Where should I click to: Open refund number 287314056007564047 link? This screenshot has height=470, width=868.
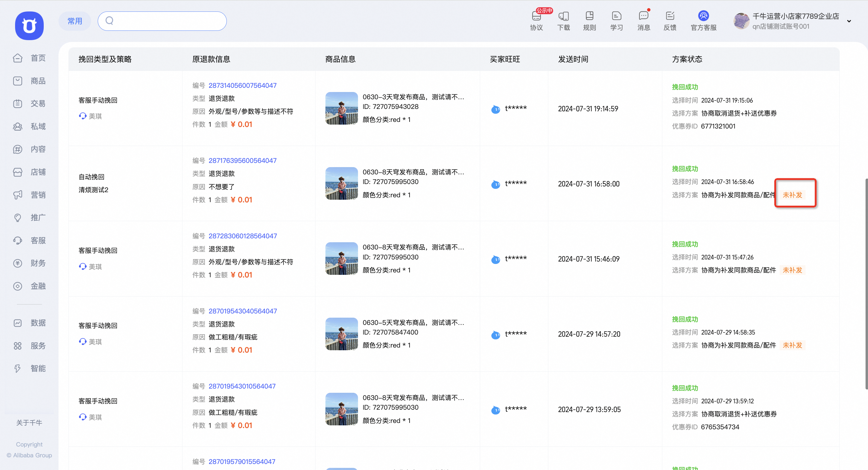pos(242,86)
